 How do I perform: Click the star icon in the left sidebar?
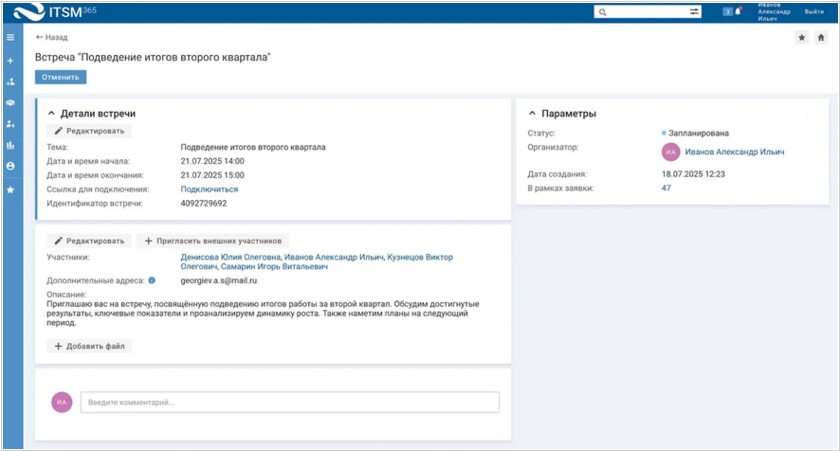point(10,189)
